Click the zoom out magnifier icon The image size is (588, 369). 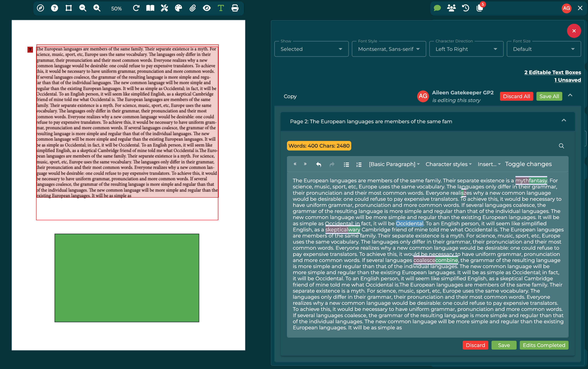click(x=83, y=8)
